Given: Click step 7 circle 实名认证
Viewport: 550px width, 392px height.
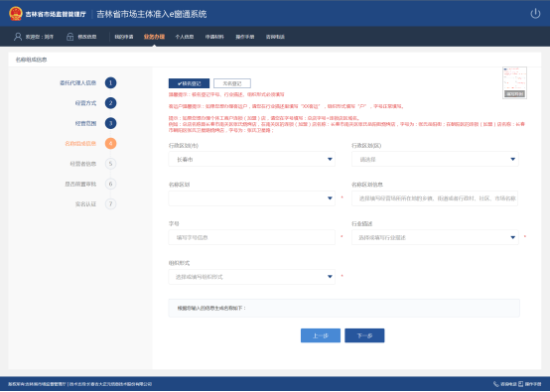Looking at the screenshot, I should coord(110,204).
